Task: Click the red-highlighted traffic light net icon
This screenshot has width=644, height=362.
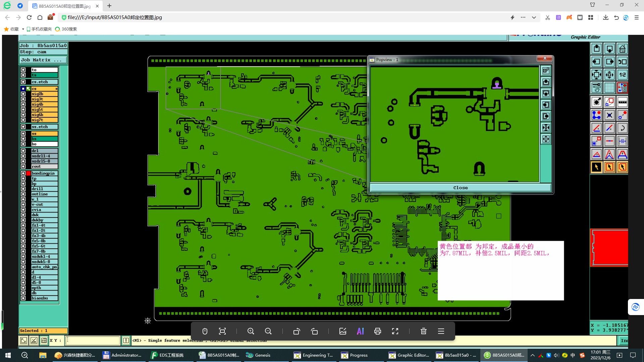Action: pos(623,88)
